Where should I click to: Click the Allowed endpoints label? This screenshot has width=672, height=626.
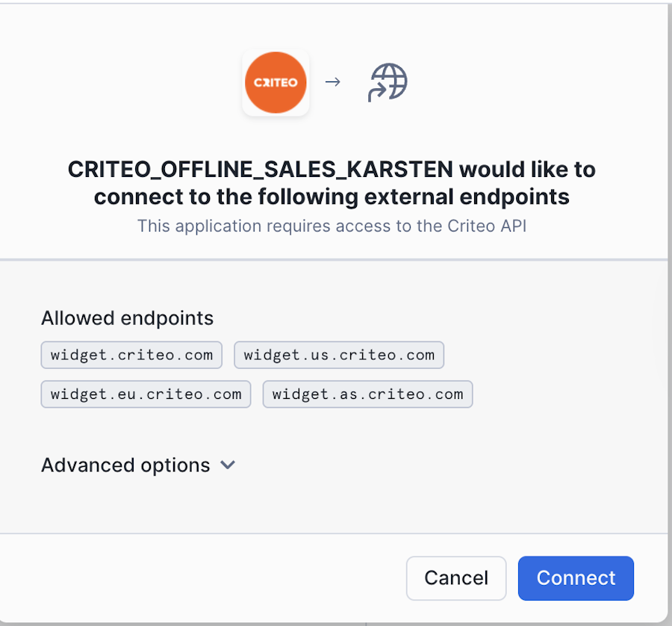click(x=127, y=318)
